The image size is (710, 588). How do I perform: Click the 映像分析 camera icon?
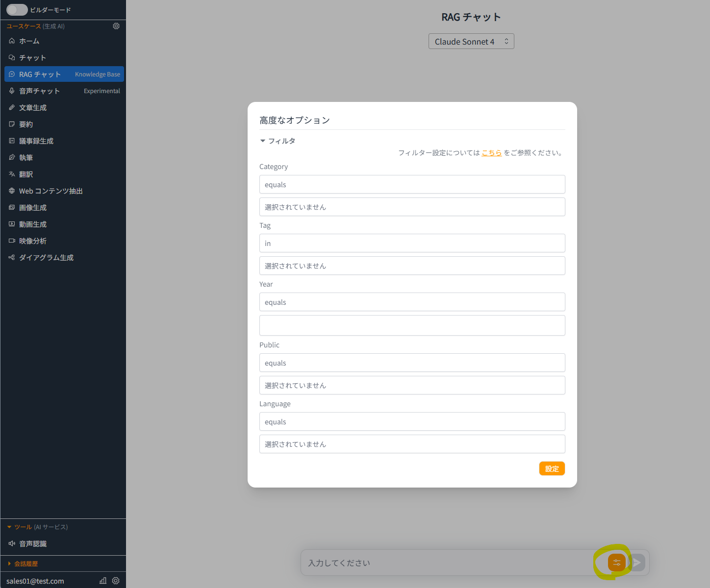click(12, 241)
